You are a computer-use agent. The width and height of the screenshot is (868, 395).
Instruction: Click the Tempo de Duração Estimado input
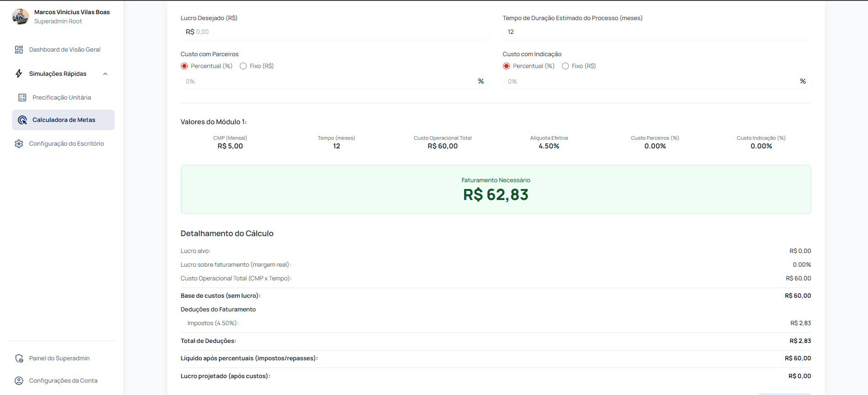(x=656, y=32)
